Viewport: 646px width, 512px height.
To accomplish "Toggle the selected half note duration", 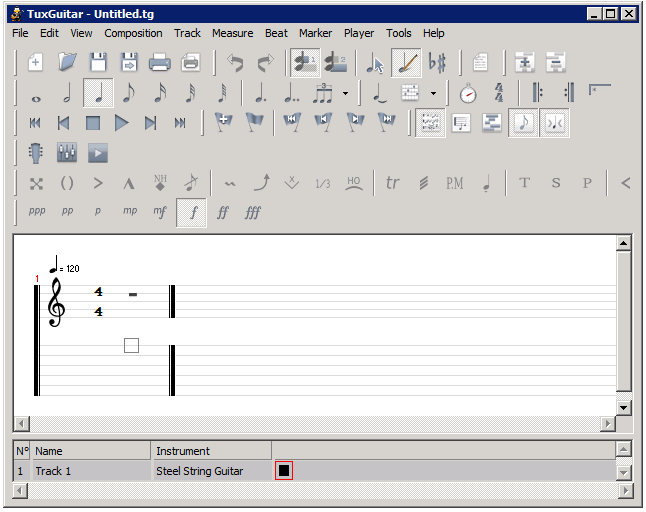I will (x=98, y=94).
